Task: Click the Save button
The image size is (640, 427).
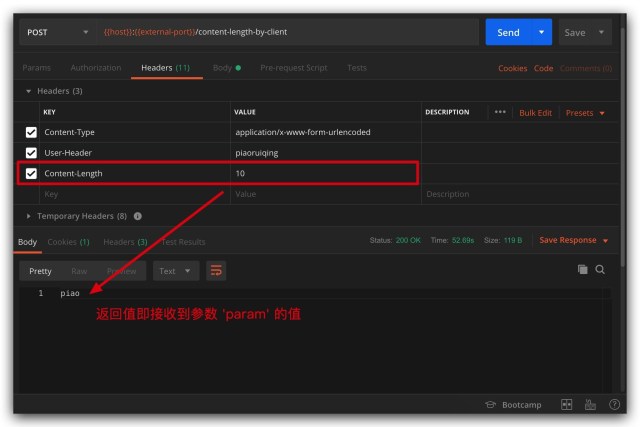Action: [575, 32]
